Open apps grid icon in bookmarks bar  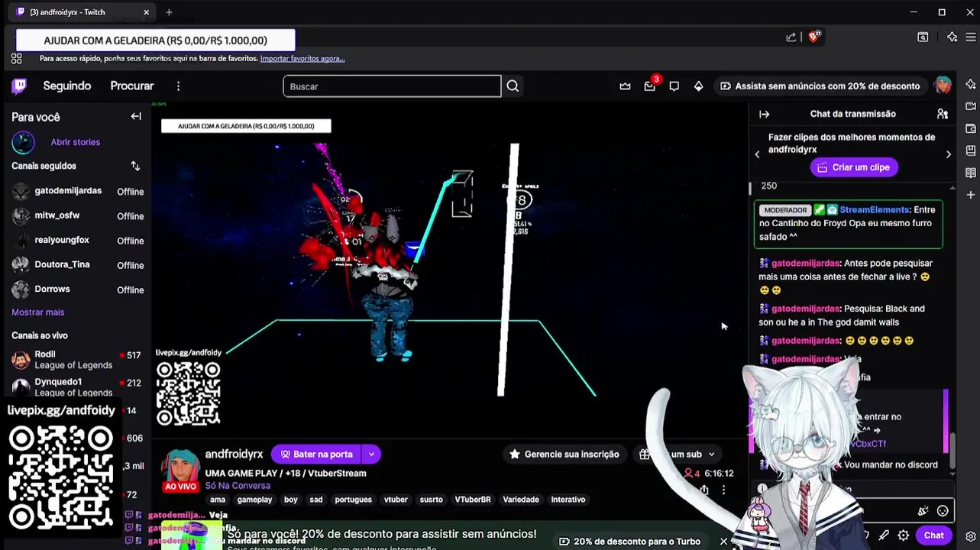coord(16,58)
